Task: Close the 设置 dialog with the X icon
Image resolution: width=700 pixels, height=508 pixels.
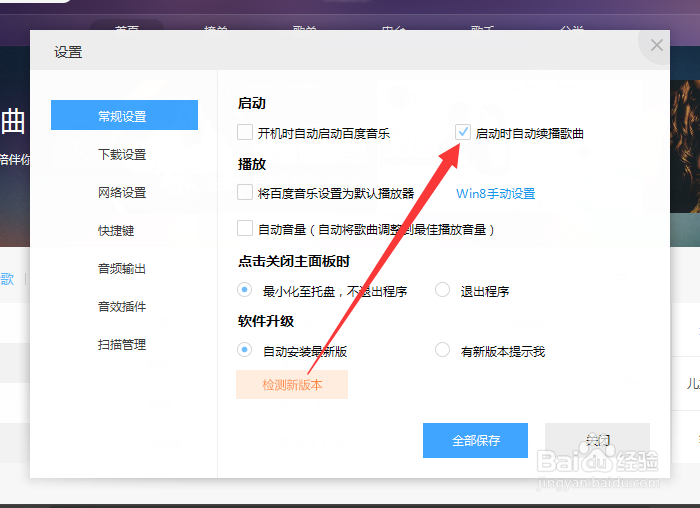Action: click(x=656, y=45)
